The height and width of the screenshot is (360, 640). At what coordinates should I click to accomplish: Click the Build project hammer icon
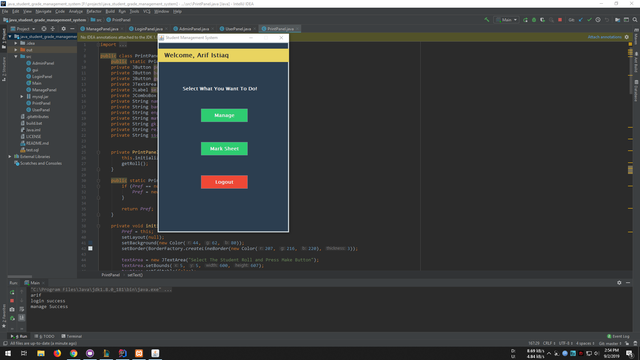tap(487, 20)
